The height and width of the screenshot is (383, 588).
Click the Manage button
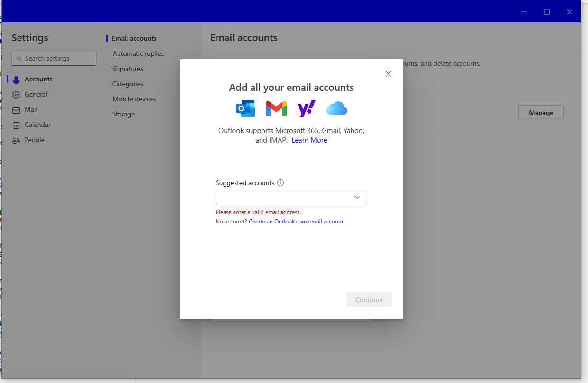pyautogui.click(x=541, y=113)
